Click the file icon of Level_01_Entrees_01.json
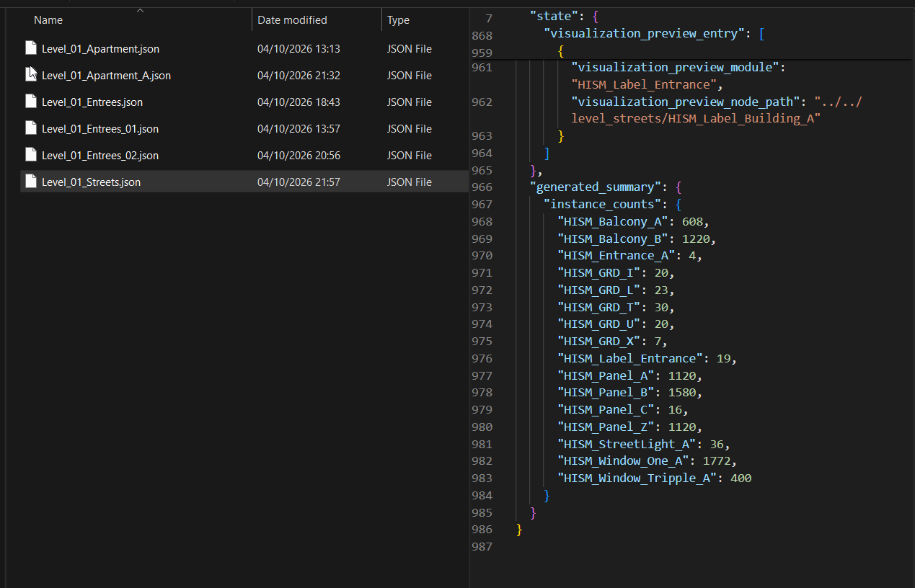 pyautogui.click(x=30, y=128)
